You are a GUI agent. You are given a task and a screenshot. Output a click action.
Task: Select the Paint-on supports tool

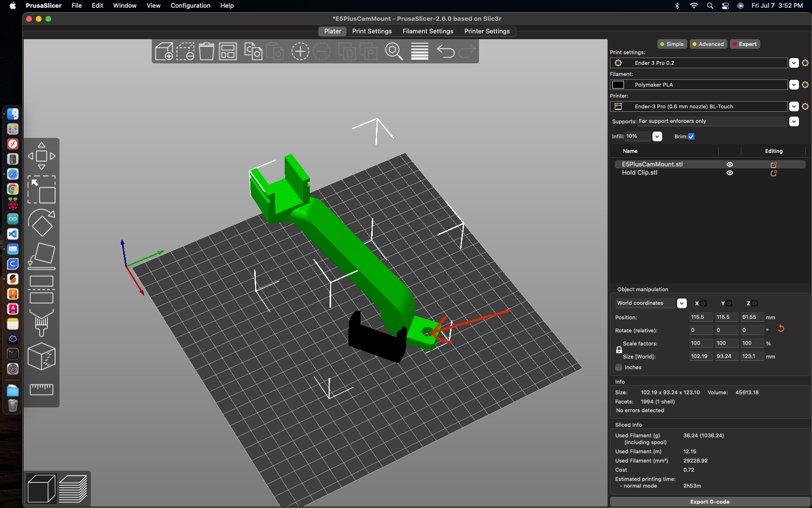(42, 323)
